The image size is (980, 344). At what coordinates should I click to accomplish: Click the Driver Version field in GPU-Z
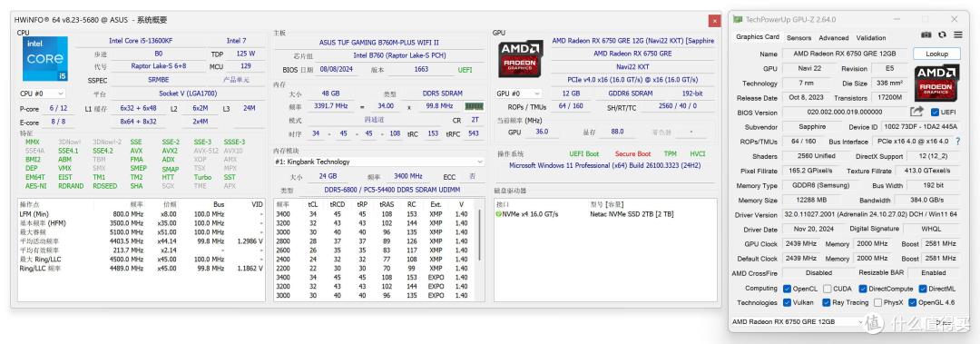(x=870, y=214)
